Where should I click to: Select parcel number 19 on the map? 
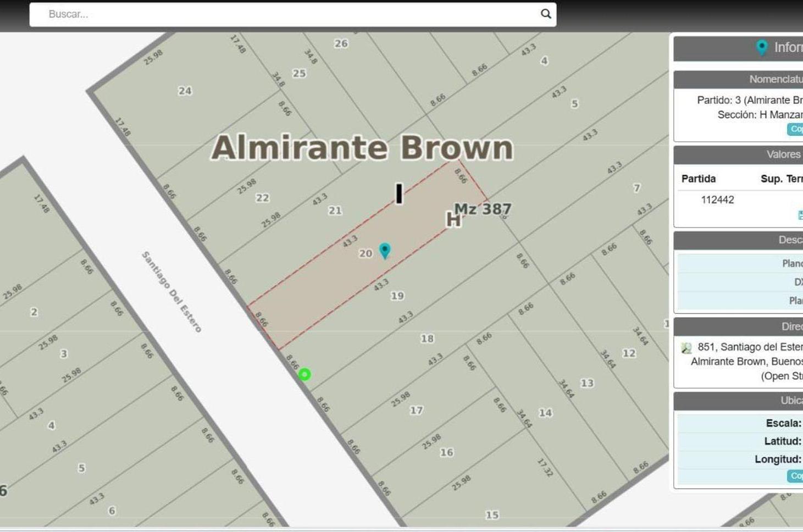click(397, 296)
